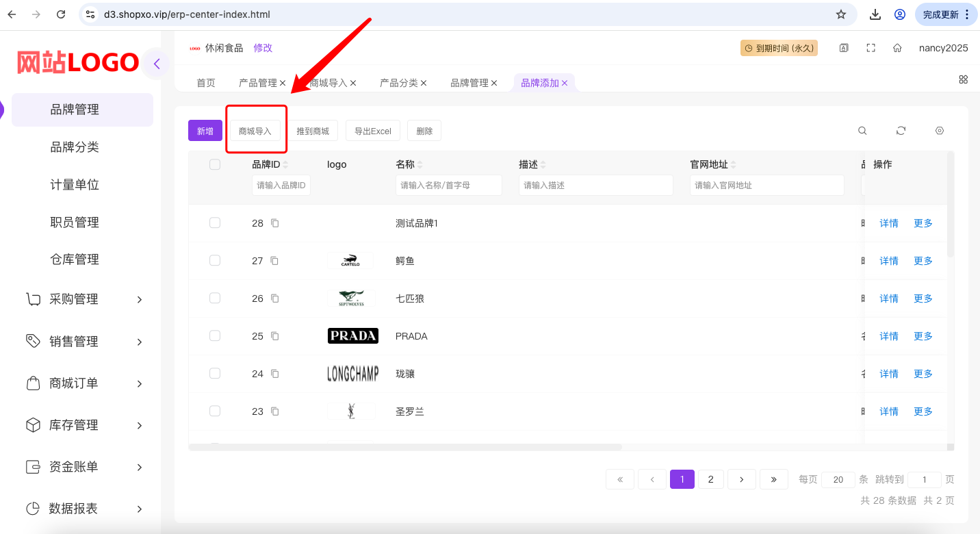Click the 商城导入 toolbar button
The image size is (980, 534).
(x=255, y=131)
